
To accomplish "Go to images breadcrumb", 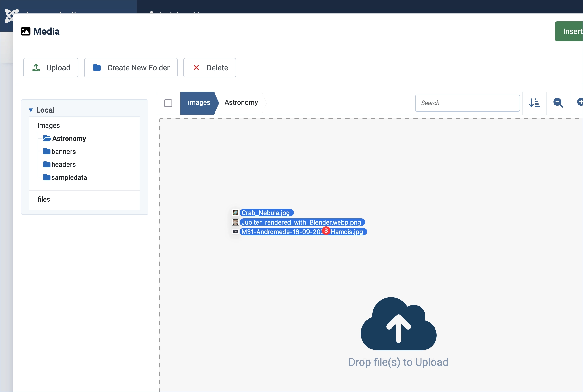I will pos(199,103).
